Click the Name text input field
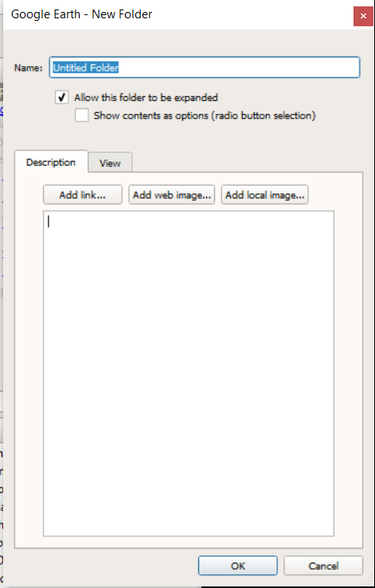 pyautogui.click(x=205, y=68)
